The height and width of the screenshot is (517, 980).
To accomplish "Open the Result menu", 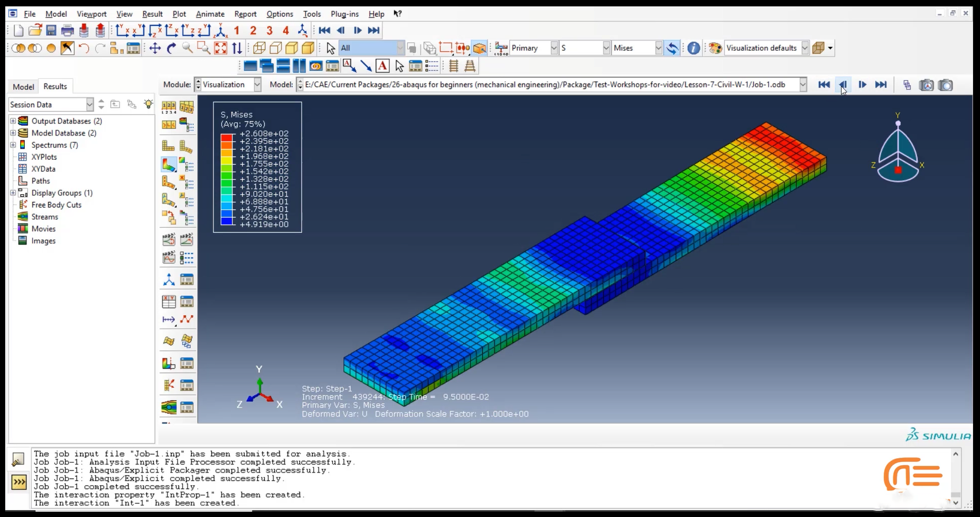I will 152,14.
